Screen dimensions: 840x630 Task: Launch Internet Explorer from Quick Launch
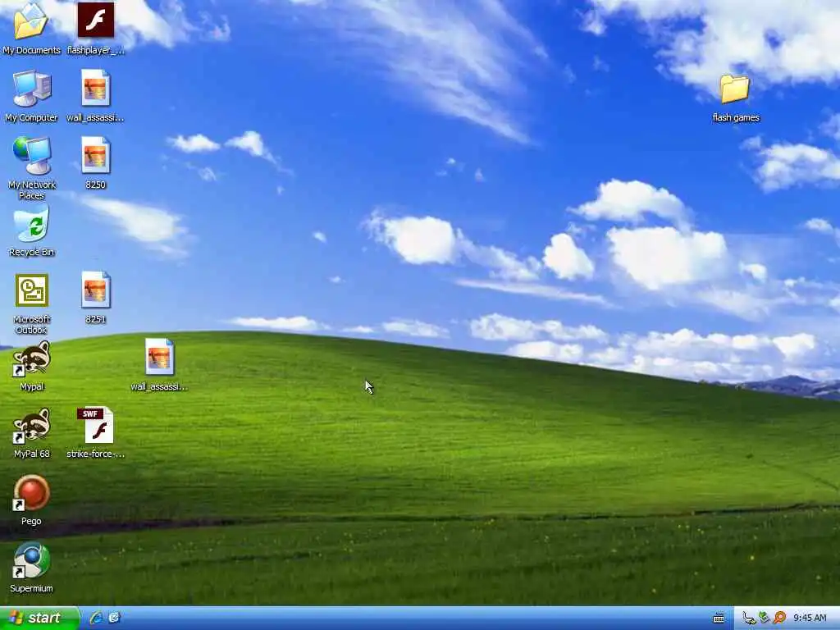pyautogui.click(x=97, y=618)
